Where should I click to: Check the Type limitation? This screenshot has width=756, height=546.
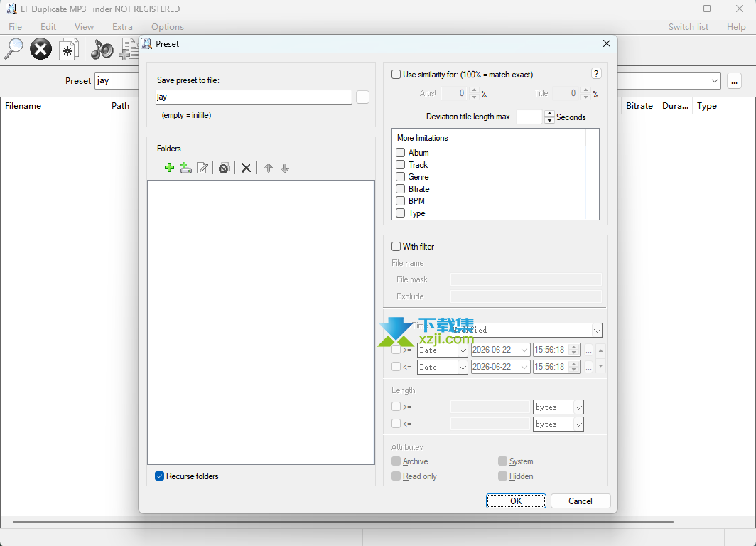[x=400, y=213]
